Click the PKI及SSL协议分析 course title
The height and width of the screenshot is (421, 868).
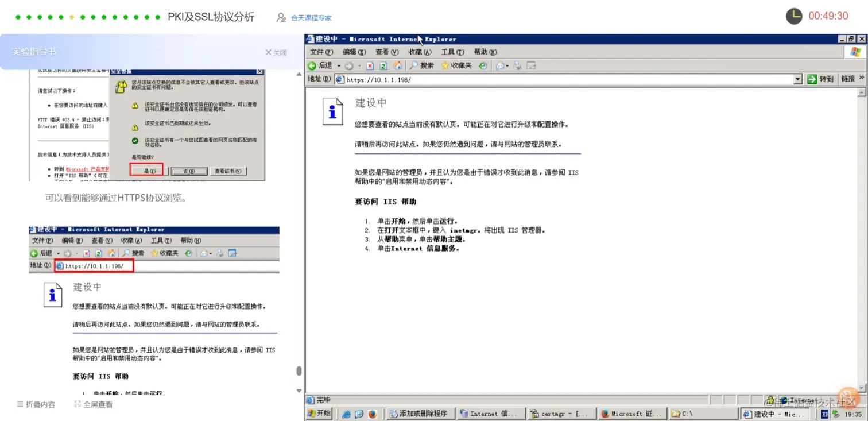(x=211, y=17)
